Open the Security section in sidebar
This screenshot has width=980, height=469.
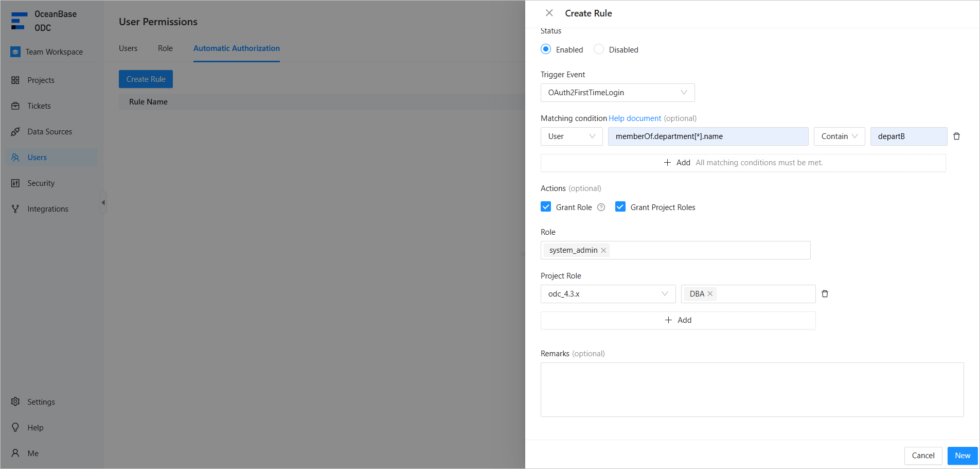41,183
